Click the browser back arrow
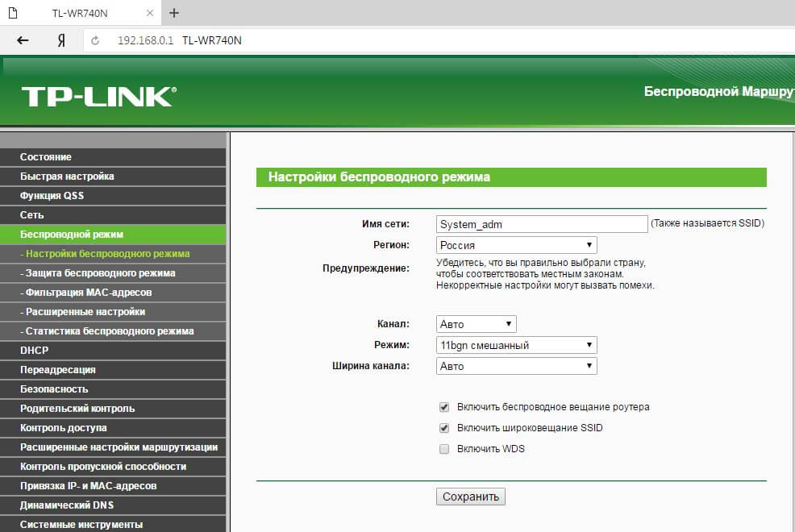The width and height of the screenshot is (795, 532). (23, 40)
